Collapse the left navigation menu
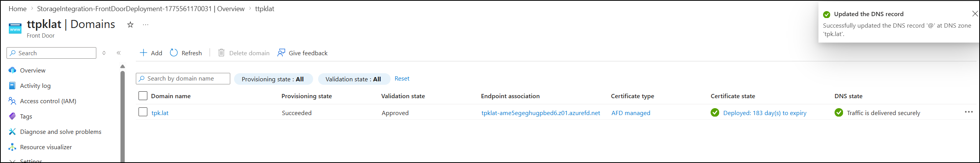This screenshot has height=163, width=980. [119, 53]
